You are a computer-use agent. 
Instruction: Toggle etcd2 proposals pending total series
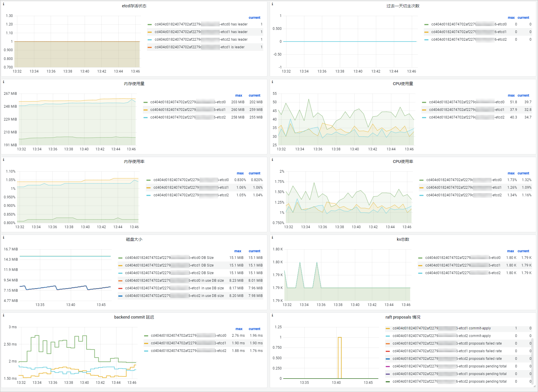450,381
